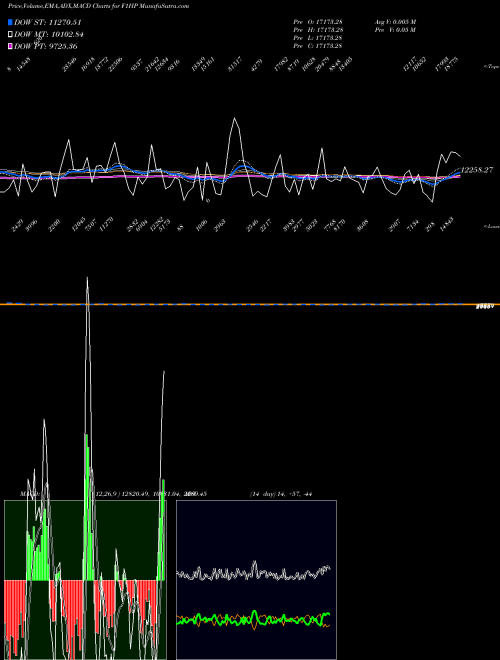Image resolution: width=500 pixels, height=660 pixels.
Task: Click the chart title mentioning MunafaSutra.com
Action: [x=98, y=6]
